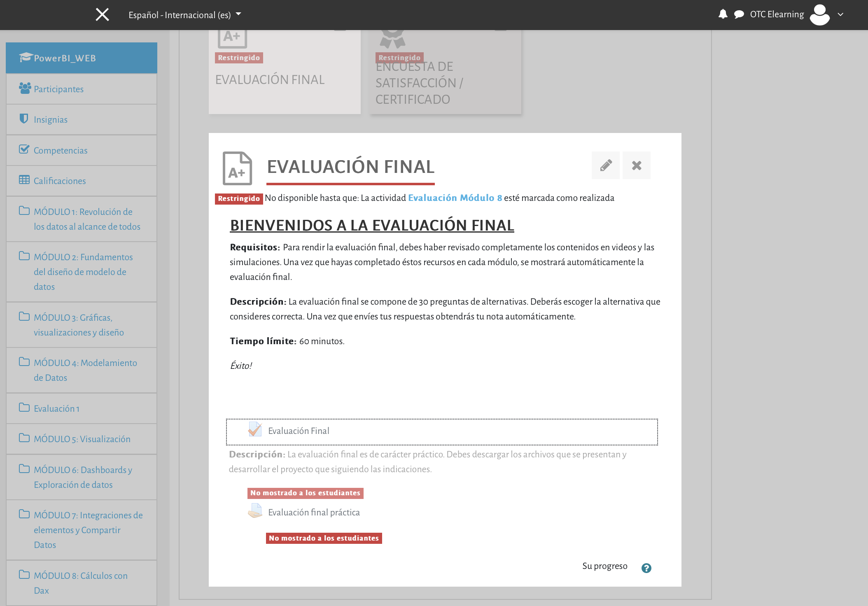This screenshot has height=606, width=868.
Task: Click folder icon next to MÓDULO 6
Action: [24, 469]
